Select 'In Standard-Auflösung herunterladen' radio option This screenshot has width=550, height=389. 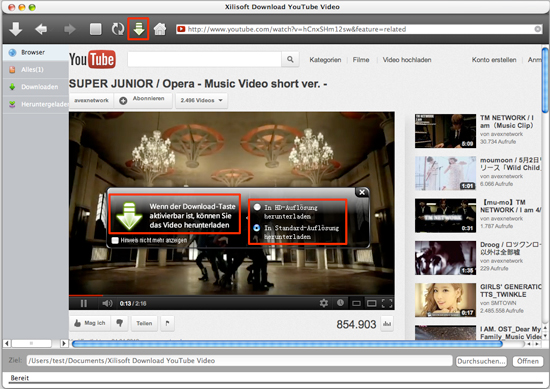tap(257, 228)
